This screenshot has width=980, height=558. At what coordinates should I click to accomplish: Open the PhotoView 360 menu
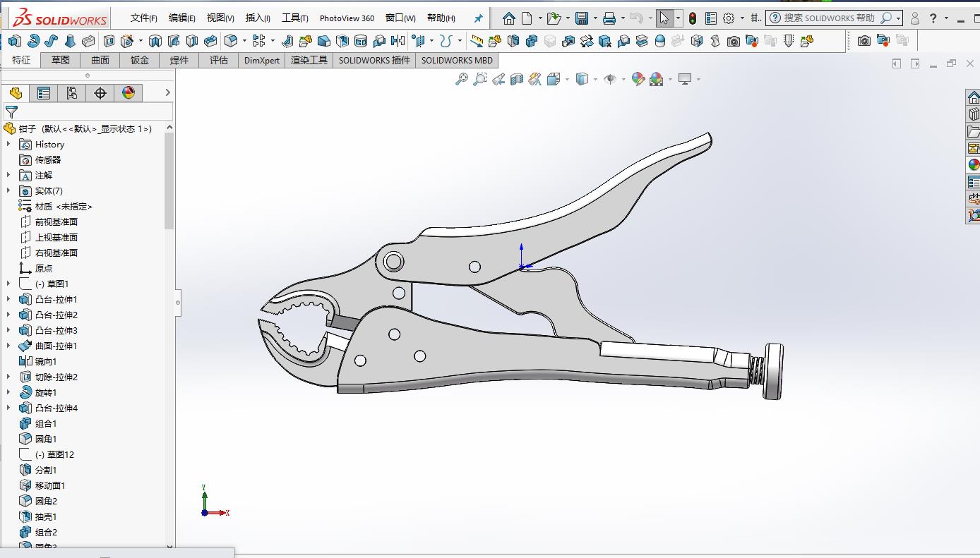(x=347, y=18)
